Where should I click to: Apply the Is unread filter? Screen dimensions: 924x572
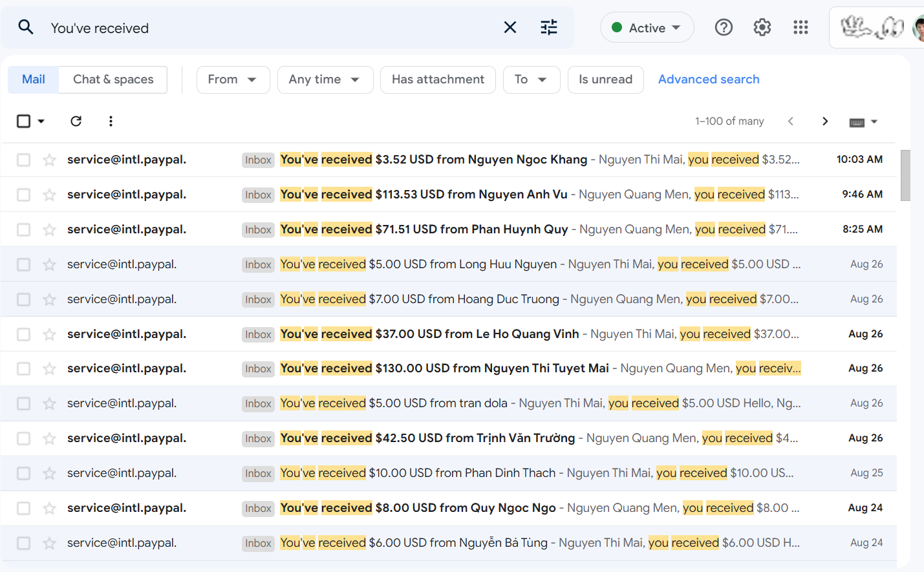[x=605, y=79]
